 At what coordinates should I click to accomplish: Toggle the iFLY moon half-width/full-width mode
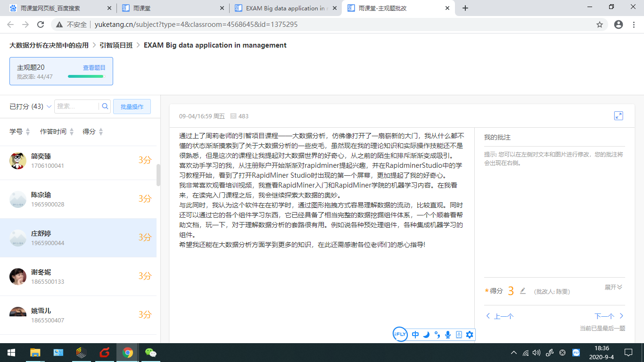[x=426, y=335]
